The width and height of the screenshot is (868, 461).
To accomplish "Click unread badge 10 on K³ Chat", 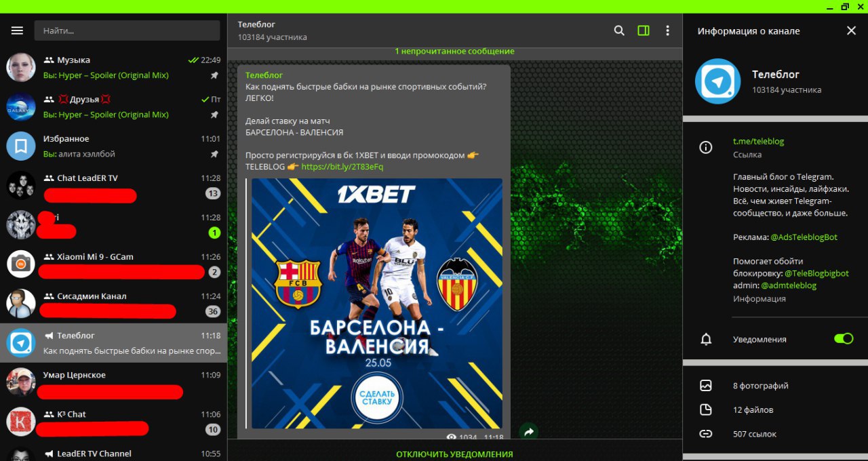I will (213, 430).
